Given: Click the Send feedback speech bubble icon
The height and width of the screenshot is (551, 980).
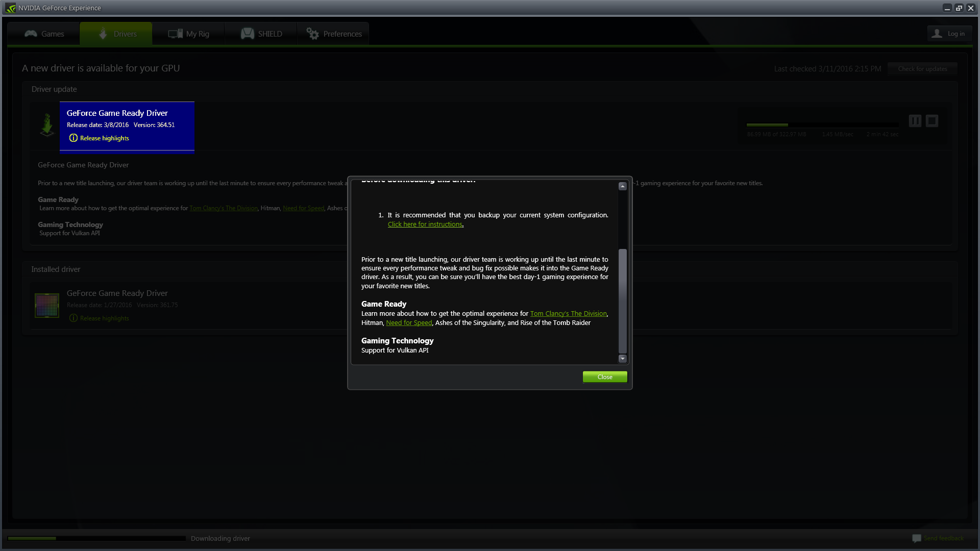Looking at the screenshot, I should tap(917, 538).
